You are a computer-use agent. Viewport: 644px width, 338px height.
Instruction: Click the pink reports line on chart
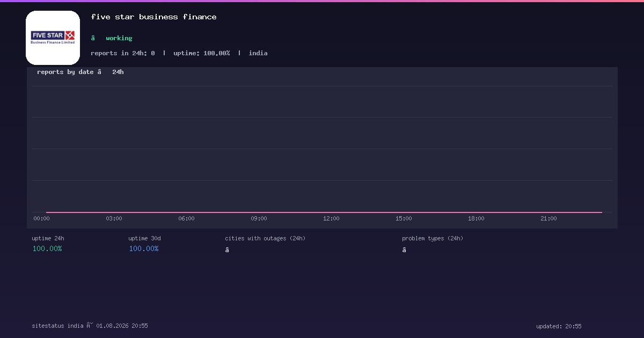point(324,212)
